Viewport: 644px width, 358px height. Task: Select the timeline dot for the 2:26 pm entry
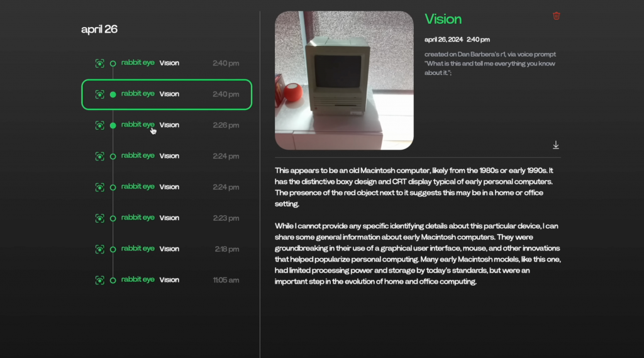tap(113, 125)
